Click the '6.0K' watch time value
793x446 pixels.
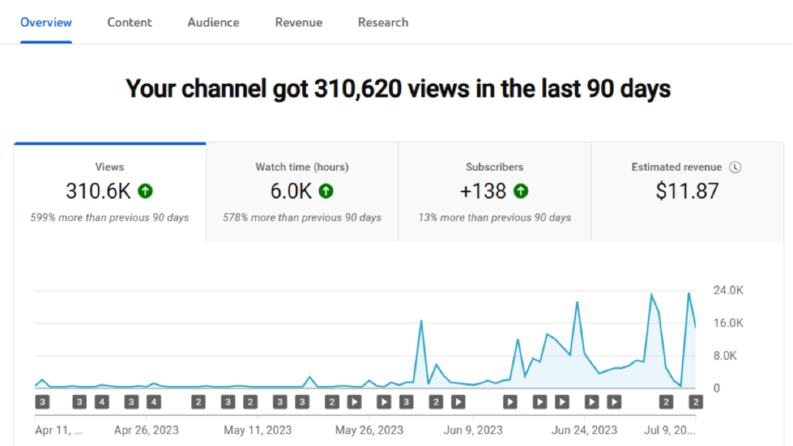click(291, 191)
